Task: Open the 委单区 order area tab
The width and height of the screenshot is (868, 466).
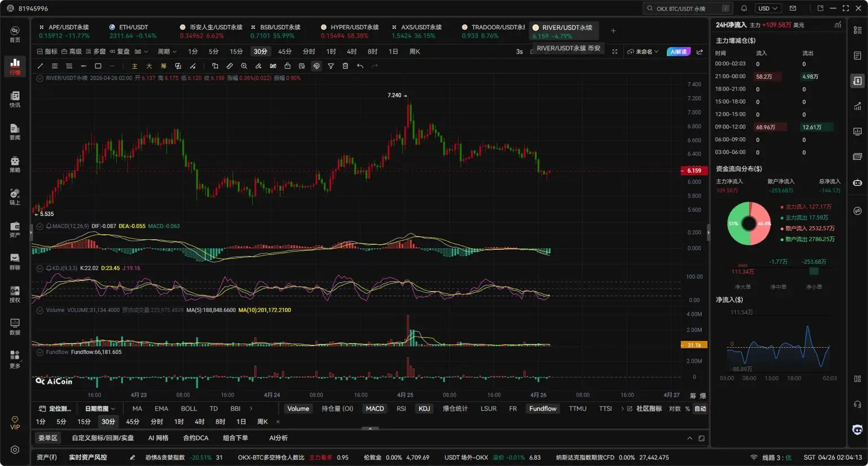Action: coord(47,438)
